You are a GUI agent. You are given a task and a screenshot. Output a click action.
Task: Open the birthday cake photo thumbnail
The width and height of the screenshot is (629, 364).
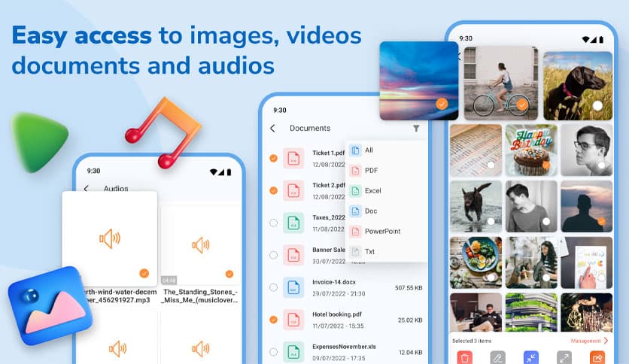531,150
